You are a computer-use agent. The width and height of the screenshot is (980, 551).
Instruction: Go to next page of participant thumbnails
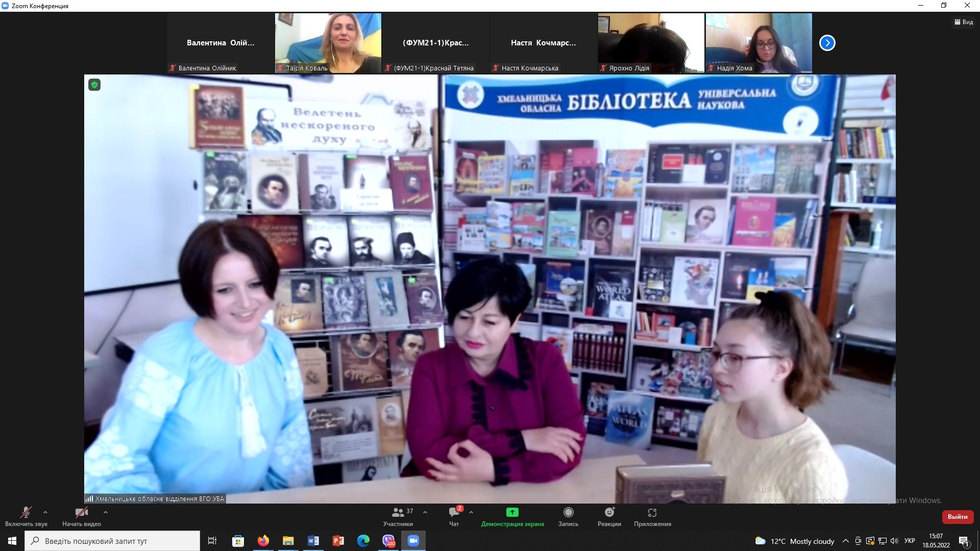(x=827, y=43)
